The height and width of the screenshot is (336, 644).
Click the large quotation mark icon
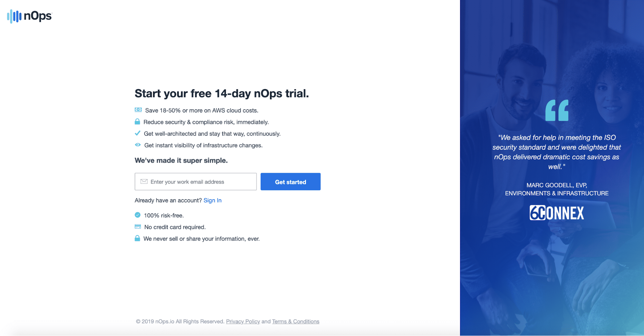click(x=557, y=110)
